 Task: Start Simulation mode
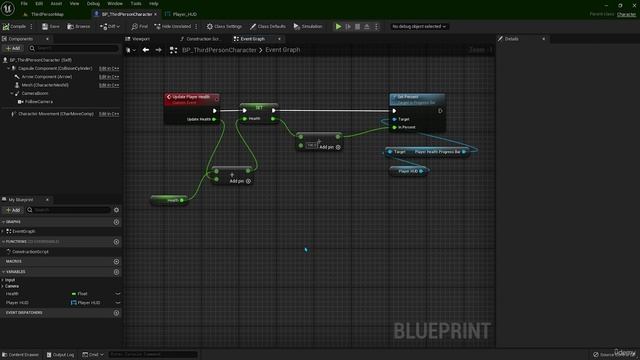pyautogui.click(x=308, y=27)
